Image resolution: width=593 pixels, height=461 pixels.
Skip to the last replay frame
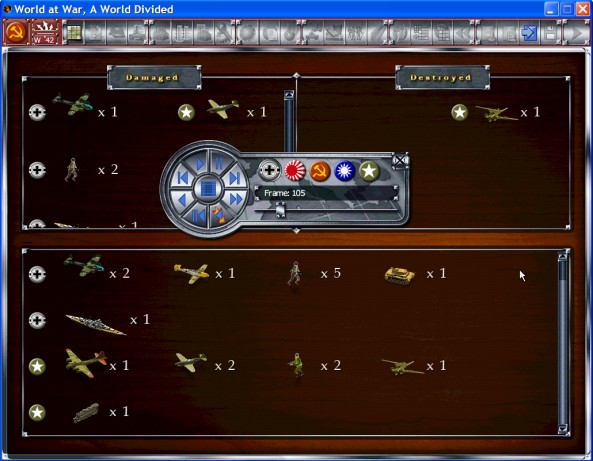tap(234, 178)
